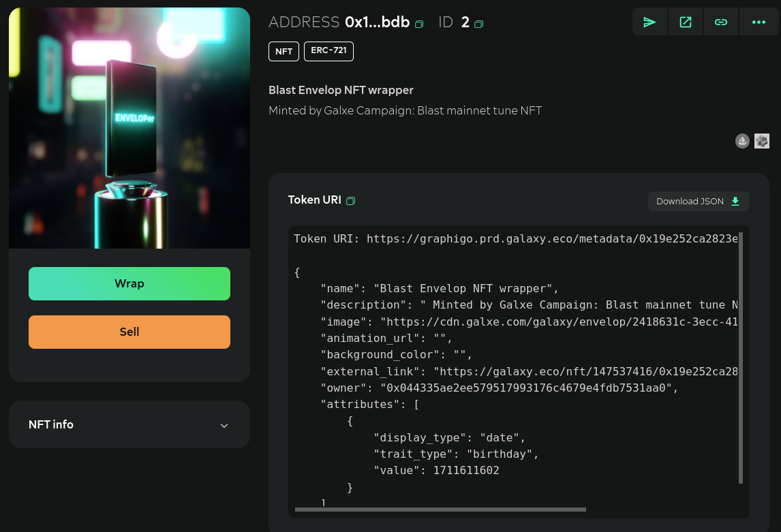Copy the Token URI
Viewport: 781px width, 532px height.
[351, 200]
